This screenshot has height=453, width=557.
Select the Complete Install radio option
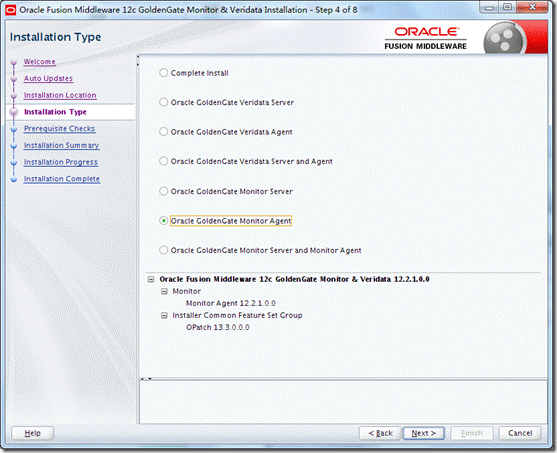[163, 73]
